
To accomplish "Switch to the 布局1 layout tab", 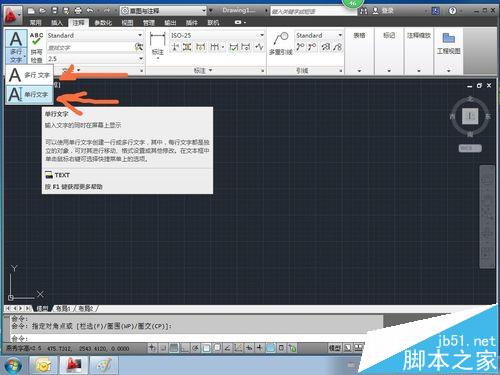I will (x=63, y=309).
